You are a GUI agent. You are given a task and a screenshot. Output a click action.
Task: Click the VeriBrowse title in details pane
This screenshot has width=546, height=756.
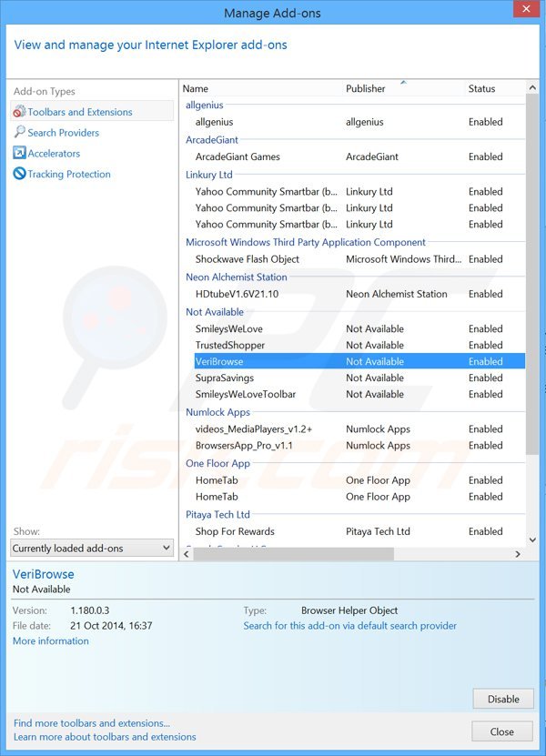(x=44, y=574)
